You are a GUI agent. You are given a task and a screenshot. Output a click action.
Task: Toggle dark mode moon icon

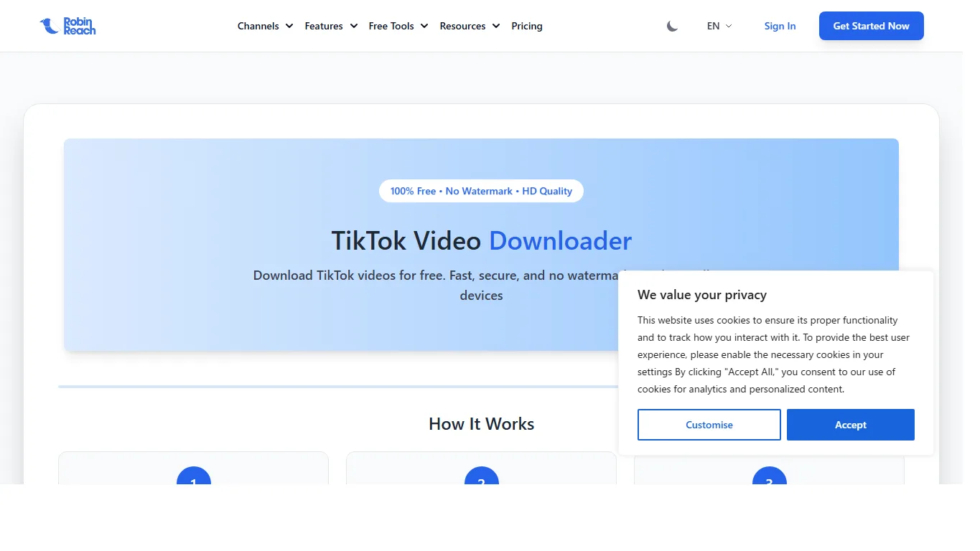(672, 26)
